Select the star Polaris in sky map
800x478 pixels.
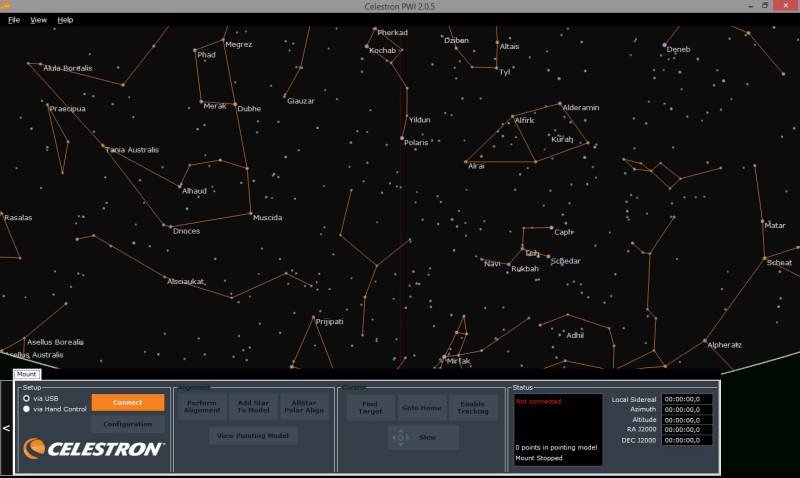(402, 138)
